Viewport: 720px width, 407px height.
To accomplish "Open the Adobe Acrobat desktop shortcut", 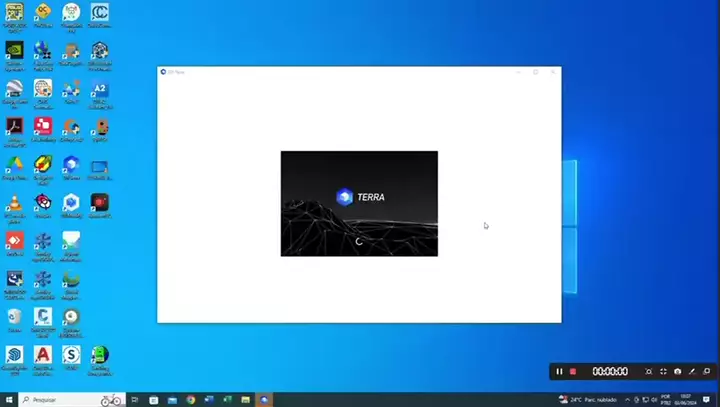I will coord(14,127).
